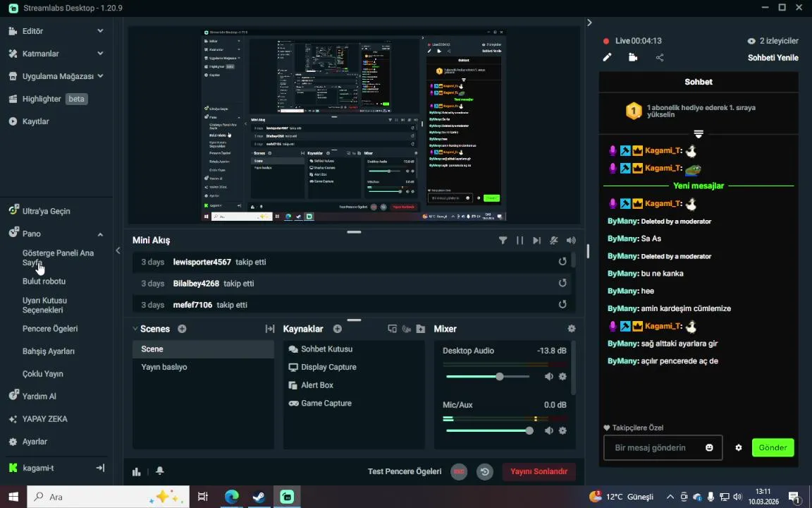
Task: Expand the pinned gift leaderboard chevron
Action: click(x=698, y=134)
